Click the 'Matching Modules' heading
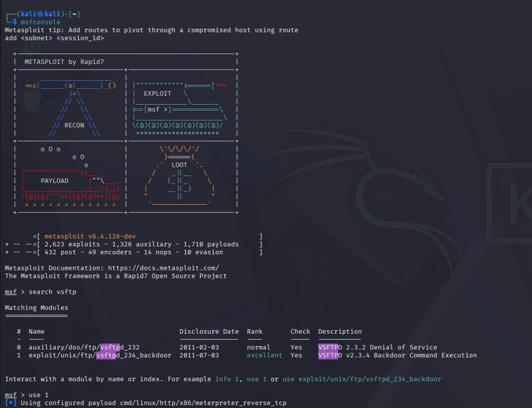532x408 pixels. (x=36, y=308)
